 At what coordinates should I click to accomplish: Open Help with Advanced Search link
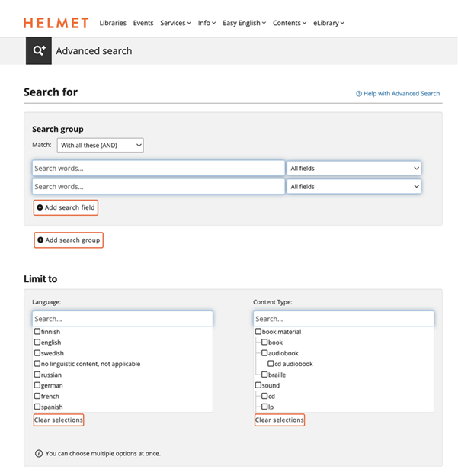pyautogui.click(x=402, y=94)
